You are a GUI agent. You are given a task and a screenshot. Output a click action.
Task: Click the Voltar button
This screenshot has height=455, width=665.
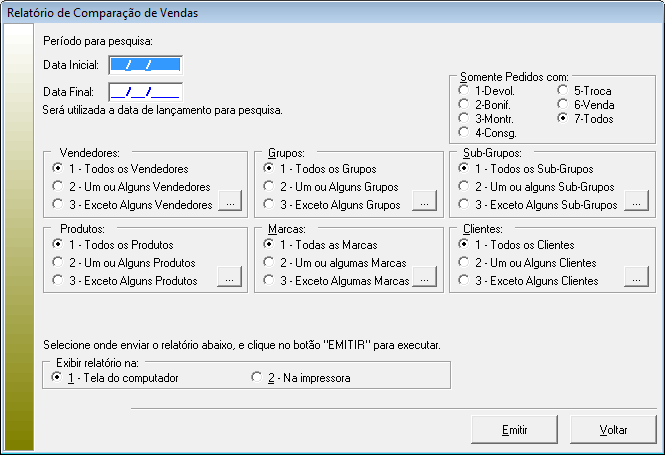613,430
